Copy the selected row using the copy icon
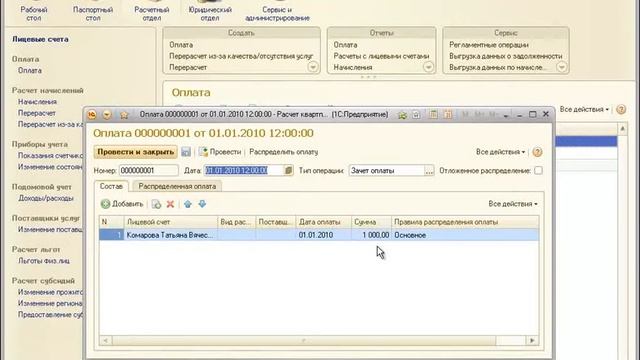Screen dimensions: 640x360 coord(156,204)
